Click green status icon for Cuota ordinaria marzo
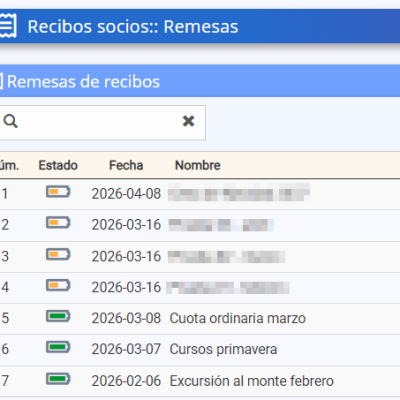Screen dimensions: 400x400 point(58,316)
